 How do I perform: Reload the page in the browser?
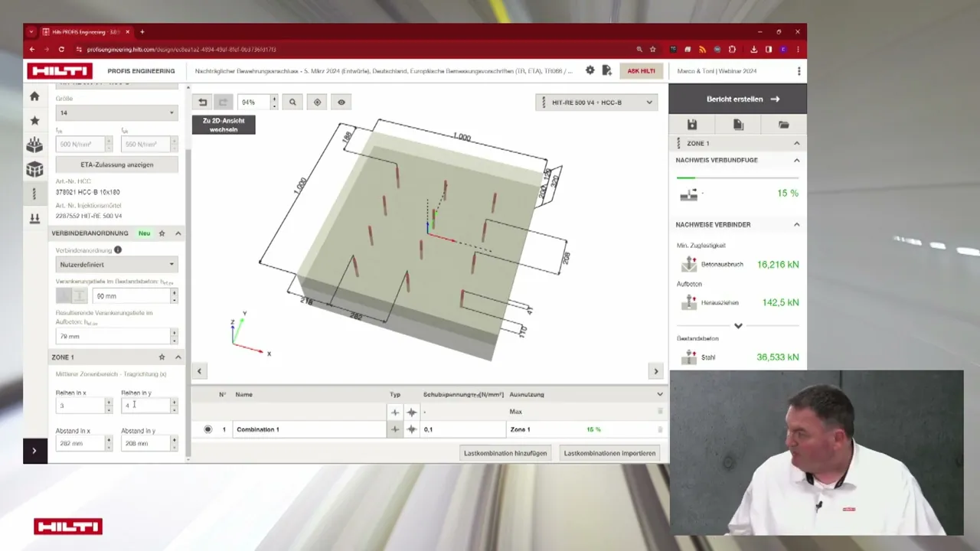[61, 49]
